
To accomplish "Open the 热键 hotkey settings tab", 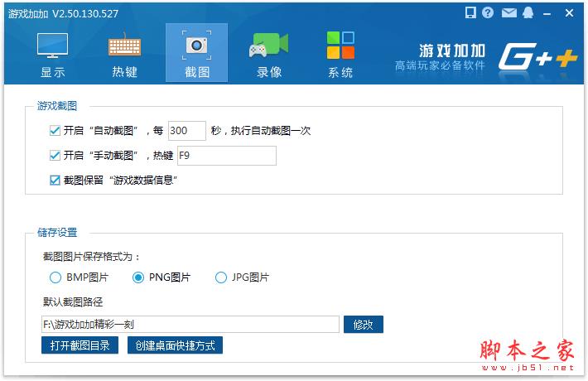I will coord(124,54).
